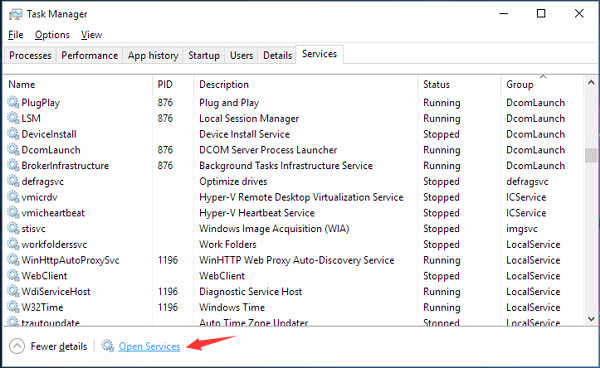Click the 'Windows Time' description

[232, 307]
